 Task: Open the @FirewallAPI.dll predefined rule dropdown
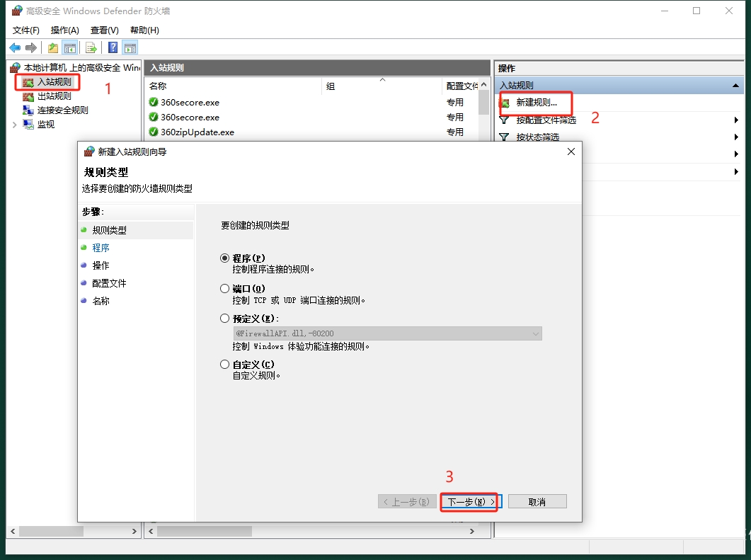coord(387,333)
